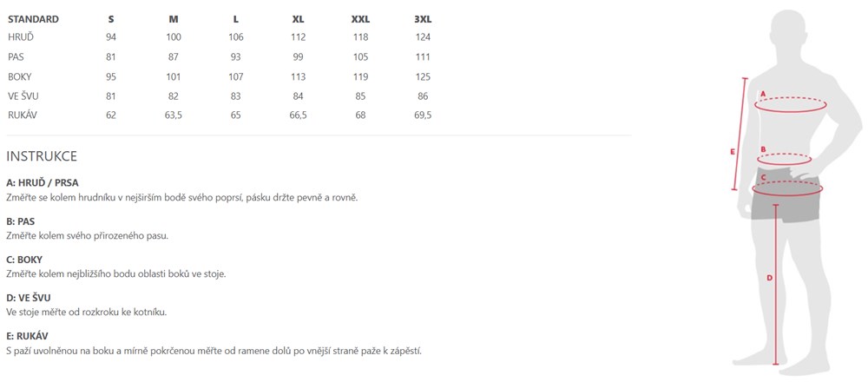Click the 'B: PAS' instruction heading
This screenshot has height=382, width=868.
pyautogui.click(x=21, y=221)
